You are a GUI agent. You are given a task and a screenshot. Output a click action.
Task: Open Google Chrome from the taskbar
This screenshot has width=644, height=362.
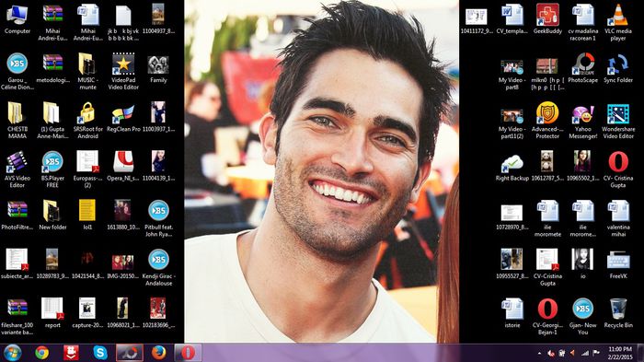click(42, 353)
